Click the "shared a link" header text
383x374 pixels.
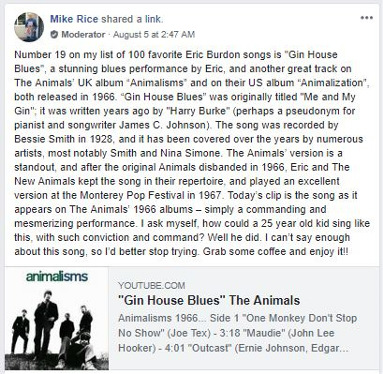click(x=132, y=19)
